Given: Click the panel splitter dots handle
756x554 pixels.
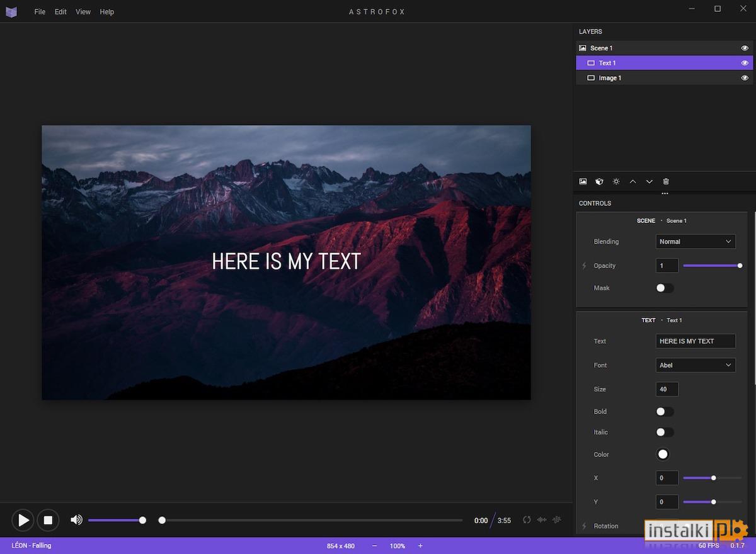Looking at the screenshot, I should tap(665, 193).
